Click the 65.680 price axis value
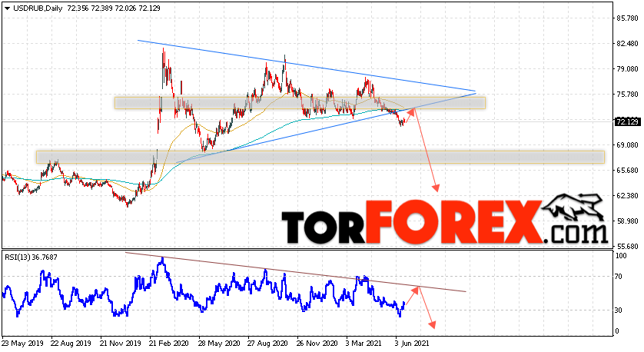 click(627, 171)
